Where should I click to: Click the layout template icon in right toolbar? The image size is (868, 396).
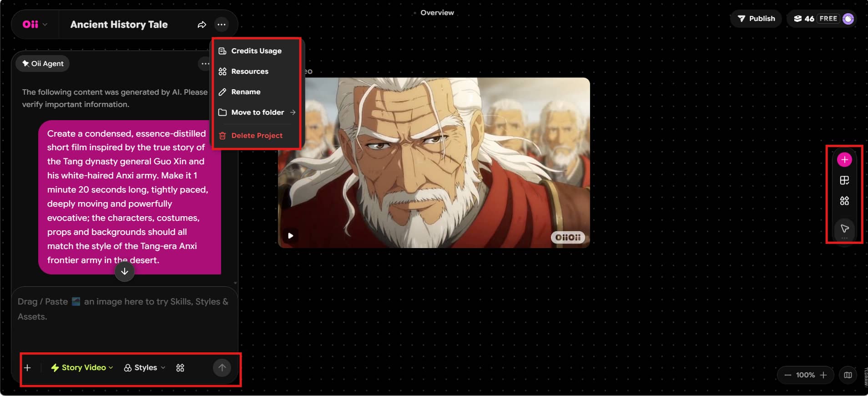pos(844,180)
